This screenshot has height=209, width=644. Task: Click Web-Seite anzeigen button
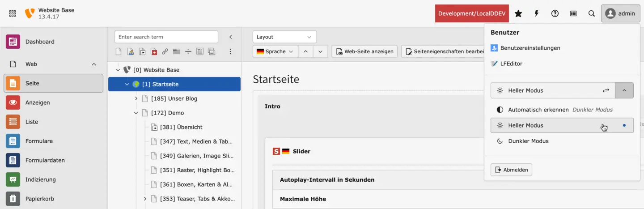pyautogui.click(x=365, y=51)
